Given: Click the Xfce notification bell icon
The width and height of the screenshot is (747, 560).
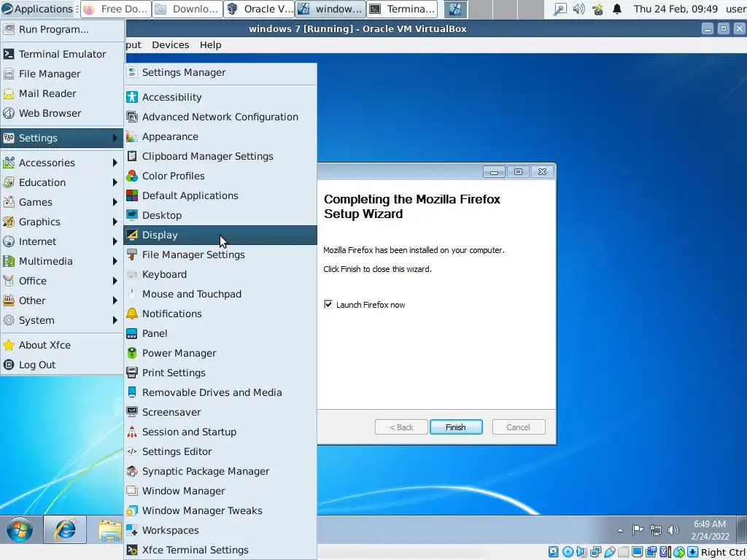Looking at the screenshot, I should coord(617,9).
